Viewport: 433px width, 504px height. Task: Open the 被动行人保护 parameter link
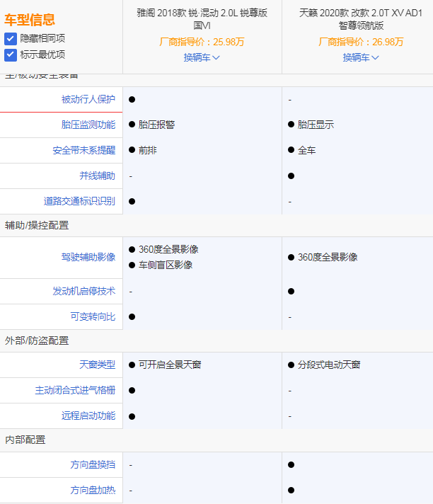88,99
